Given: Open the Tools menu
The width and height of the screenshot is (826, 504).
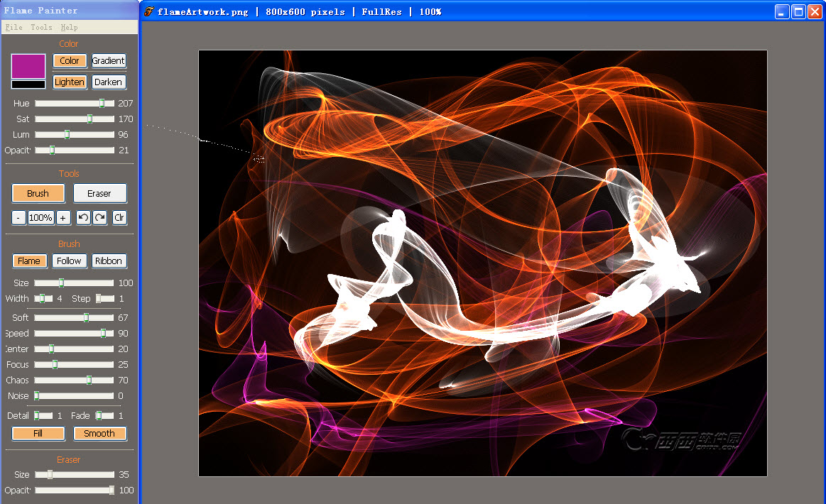Looking at the screenshot, I should pos(41,27).
